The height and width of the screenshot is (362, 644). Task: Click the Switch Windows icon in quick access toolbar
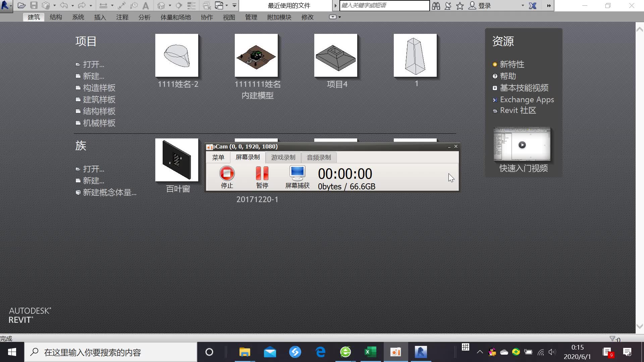pyautogui.click(x=219, y=5)
